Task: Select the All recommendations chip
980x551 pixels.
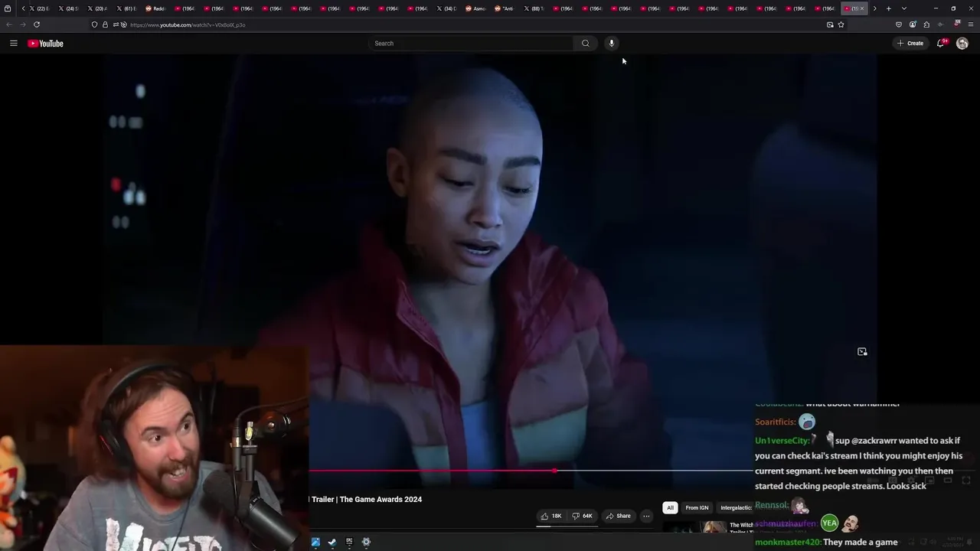Action: 670,508
